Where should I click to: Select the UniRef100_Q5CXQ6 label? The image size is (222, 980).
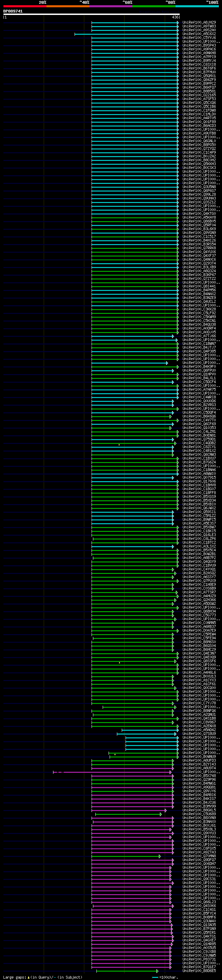coord(199,103)
